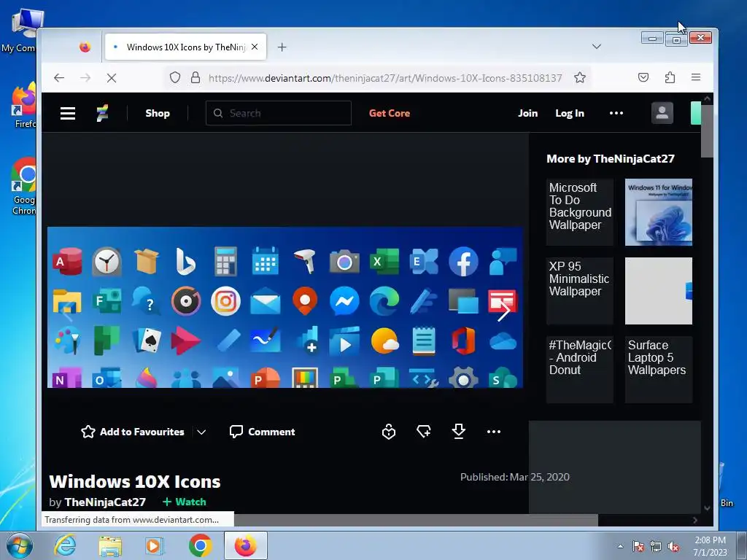Click the Get Core link
This screenshot has width=747, height=560.
pos(390,113)
